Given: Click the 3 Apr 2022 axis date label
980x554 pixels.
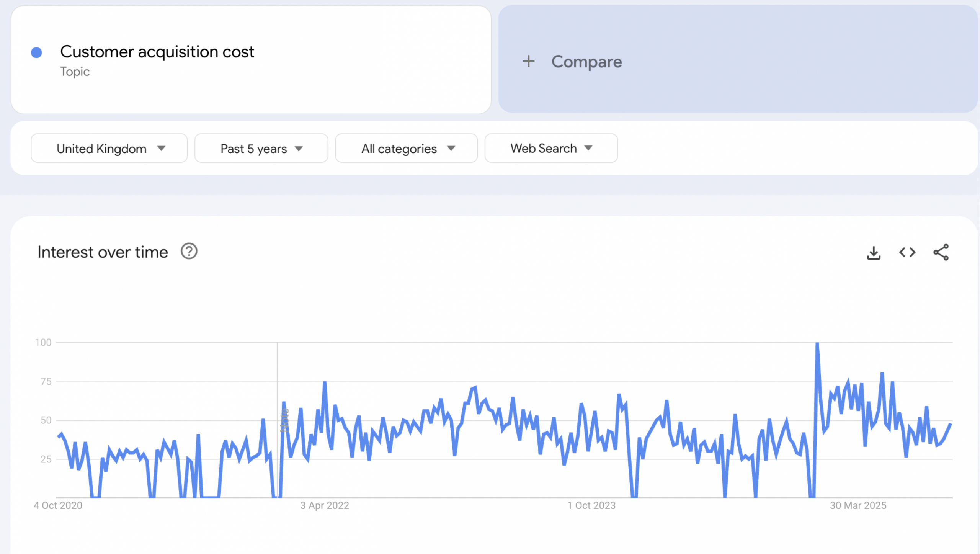Looking at the screenshot, I should pos(324,505).
